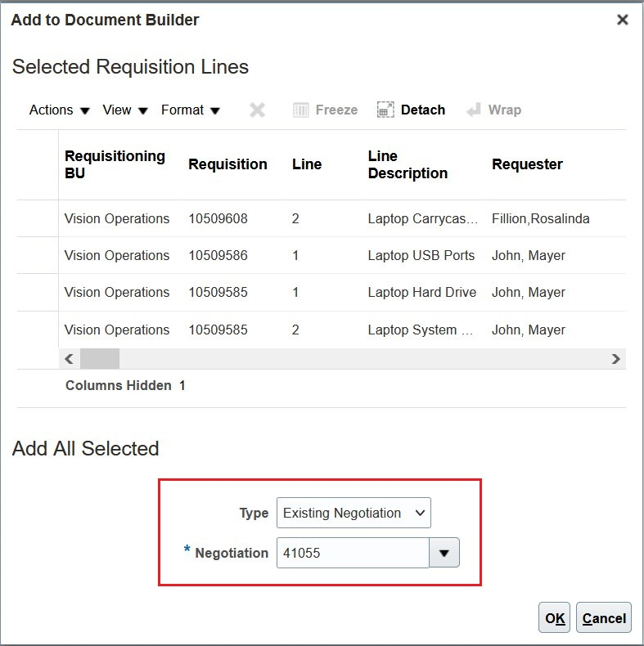Click the Wrap text icon

coord(474,110)
